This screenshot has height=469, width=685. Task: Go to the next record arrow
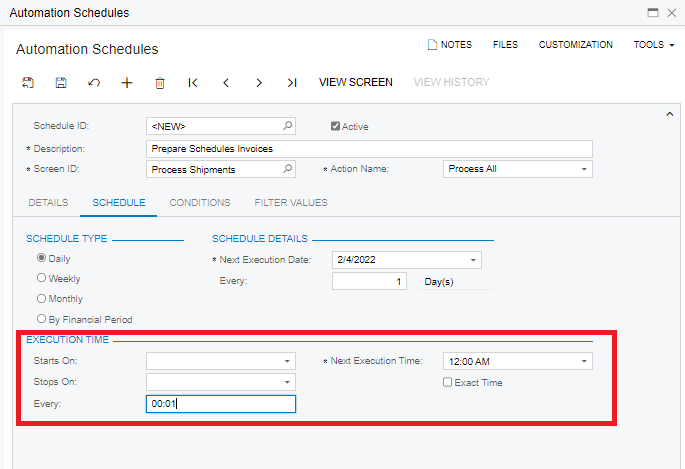coord(259,83)
